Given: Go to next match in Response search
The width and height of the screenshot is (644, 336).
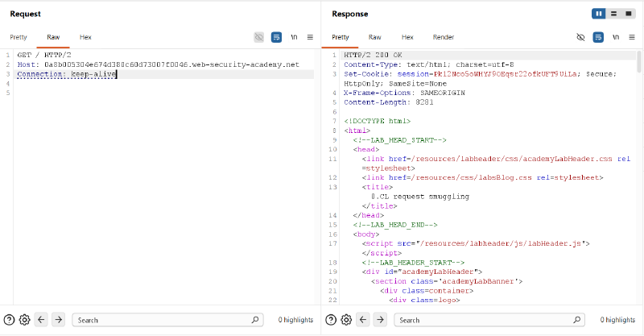Looking at the screenshot, I should [380, 320].
